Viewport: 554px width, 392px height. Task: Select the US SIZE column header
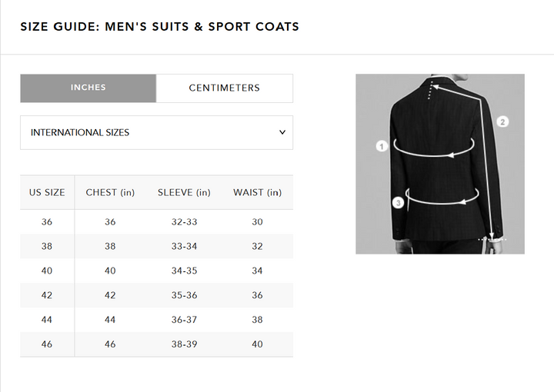[47, 192]
